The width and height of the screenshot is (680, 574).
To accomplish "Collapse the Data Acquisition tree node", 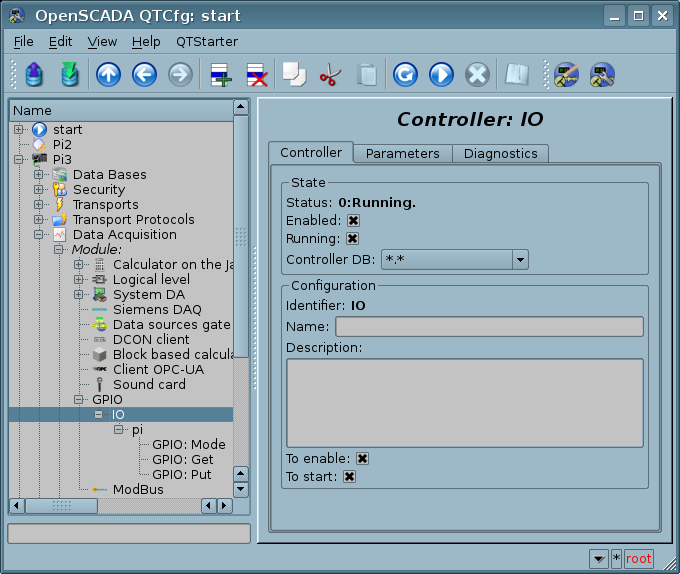I will pos(39,235).
